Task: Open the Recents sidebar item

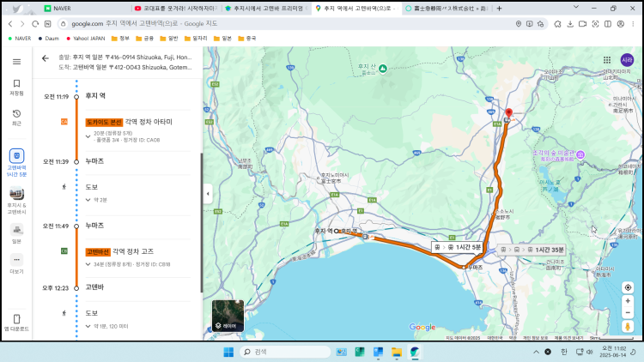Action: click(x=16, y=118)
